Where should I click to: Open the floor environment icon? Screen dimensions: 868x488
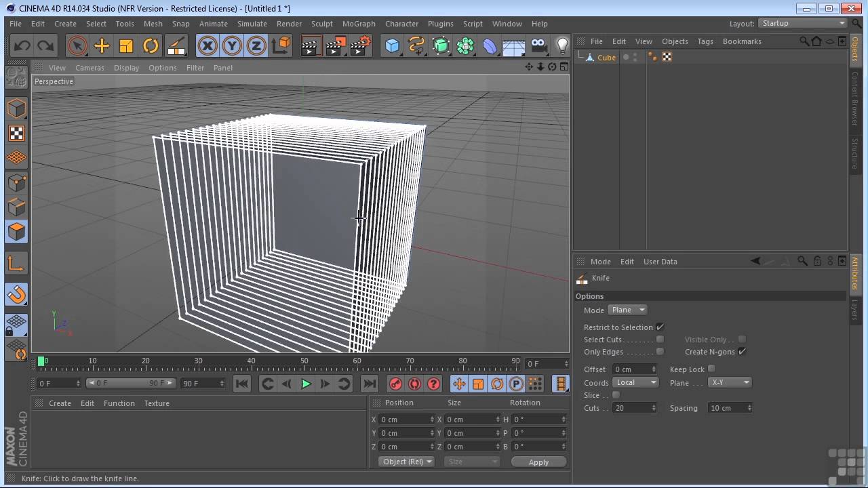click(514, 45)
